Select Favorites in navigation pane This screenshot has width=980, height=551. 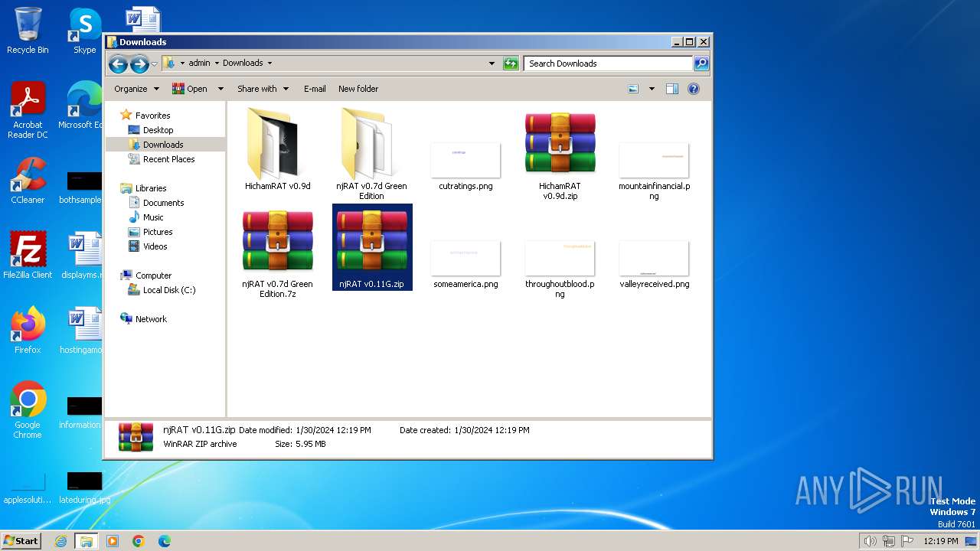[152, 116]
